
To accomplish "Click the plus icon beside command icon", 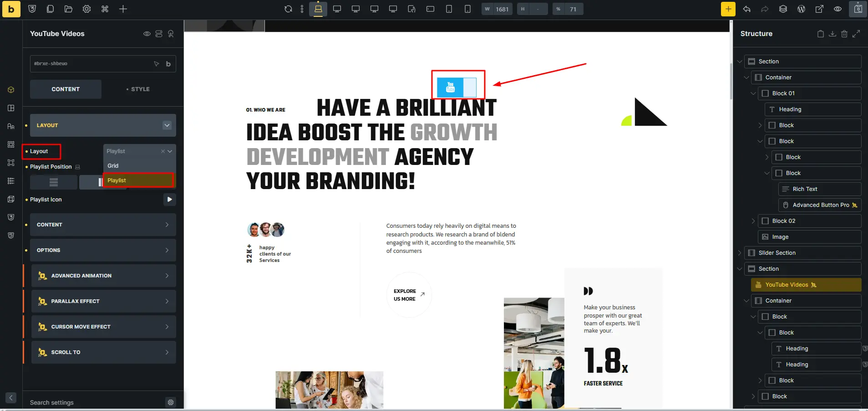I will 123,9.
